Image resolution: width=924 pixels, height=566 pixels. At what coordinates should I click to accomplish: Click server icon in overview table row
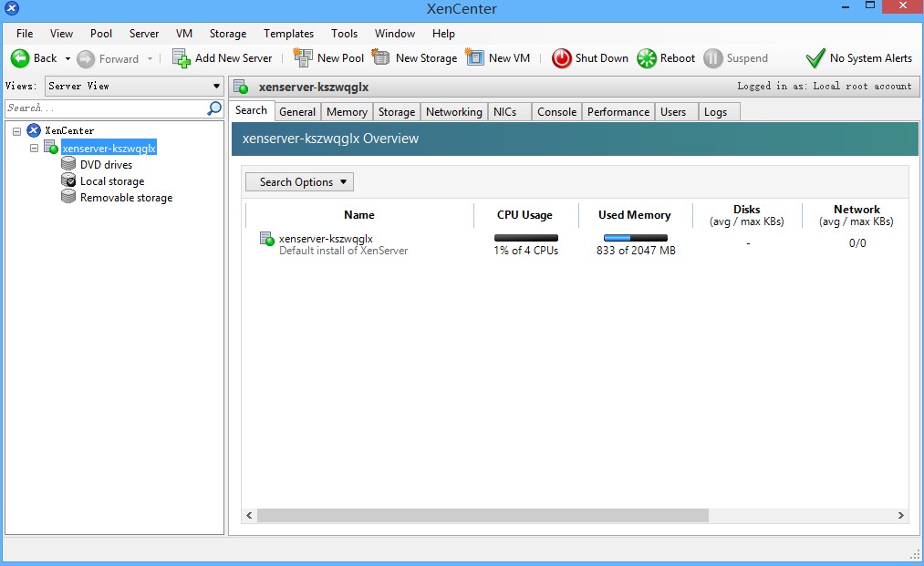[x=267, y=239]
